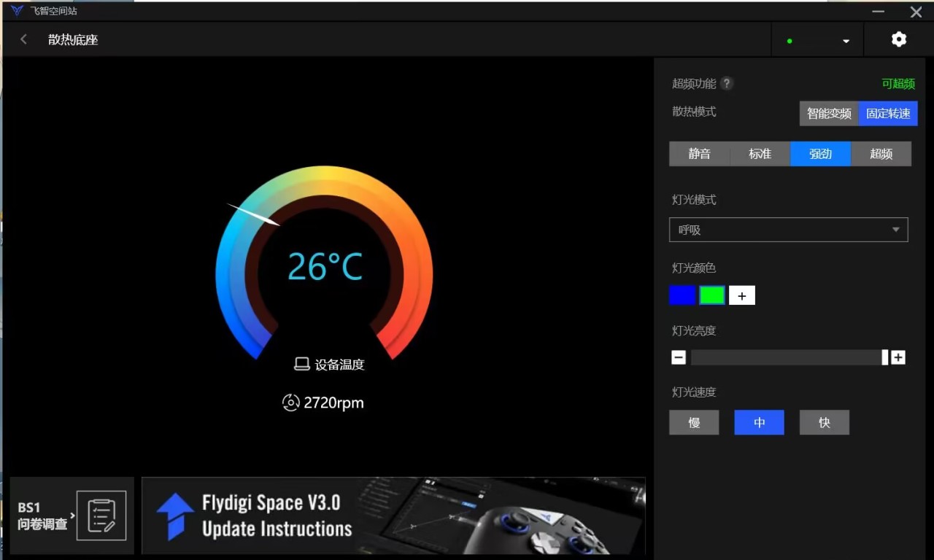Switch fan speed to 标准
Screen dimensions: 934x560
click(760, 154)
